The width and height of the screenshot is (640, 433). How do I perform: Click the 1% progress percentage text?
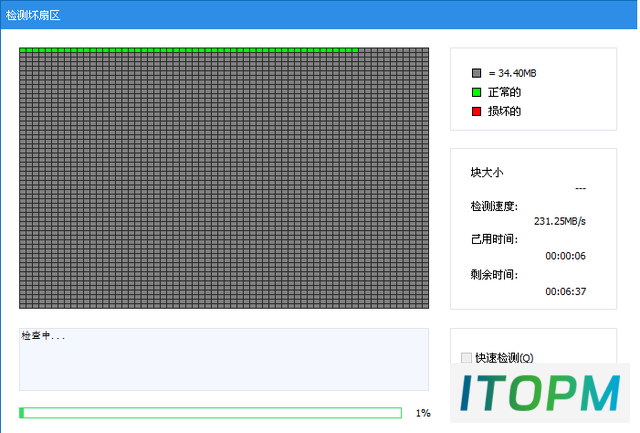(423, 413)
